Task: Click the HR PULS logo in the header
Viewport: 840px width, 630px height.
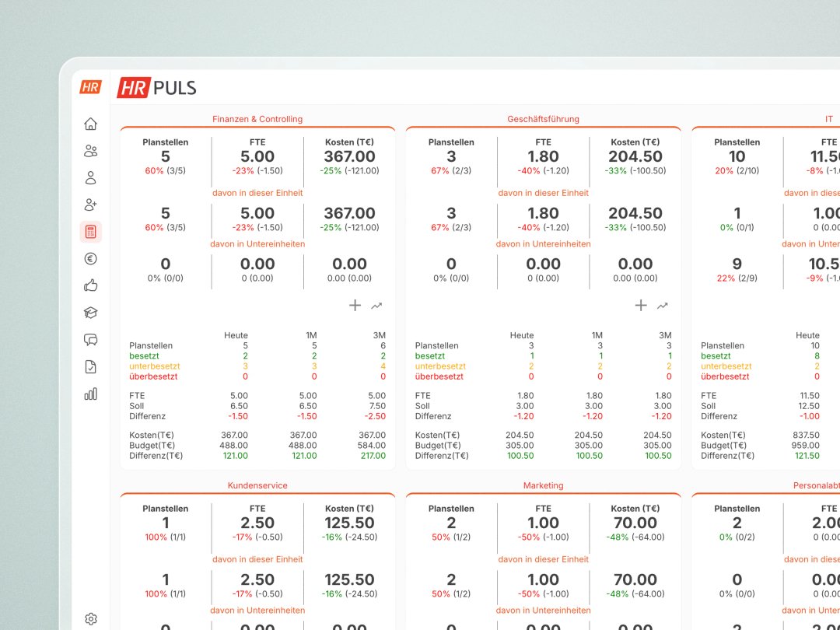Action: coord(156,87)
